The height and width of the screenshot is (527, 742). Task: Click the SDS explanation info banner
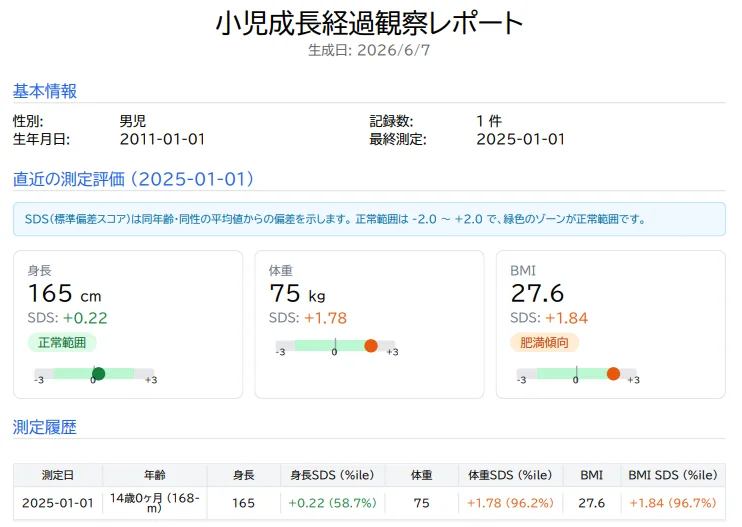(x=369, y=219)
